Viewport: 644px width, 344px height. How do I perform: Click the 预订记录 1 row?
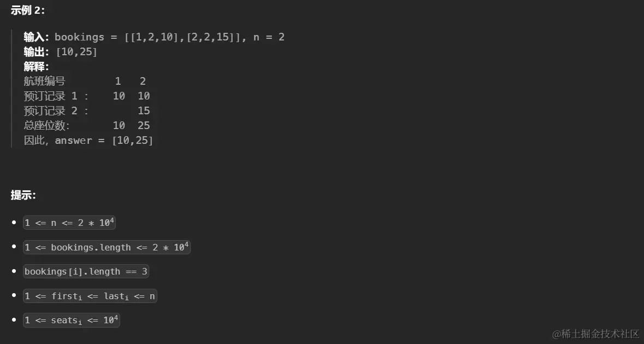click(87, 96)
